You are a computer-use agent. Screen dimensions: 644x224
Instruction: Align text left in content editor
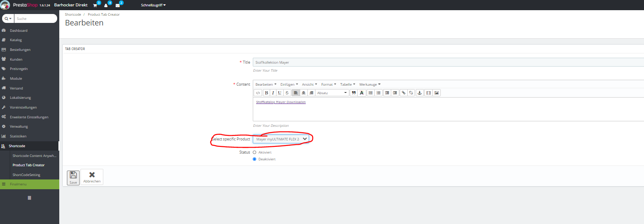(296, 92)
